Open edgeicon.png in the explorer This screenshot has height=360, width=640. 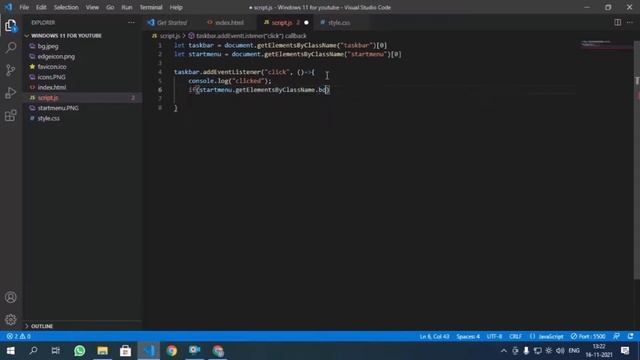[x=56, y=56]
